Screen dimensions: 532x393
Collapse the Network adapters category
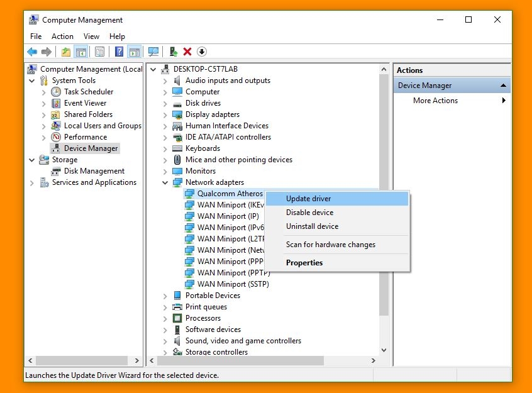(164, 182)
